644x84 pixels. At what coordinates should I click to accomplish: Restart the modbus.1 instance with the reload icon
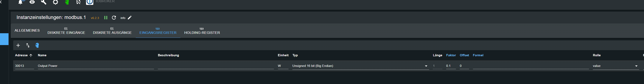(114, 18)
